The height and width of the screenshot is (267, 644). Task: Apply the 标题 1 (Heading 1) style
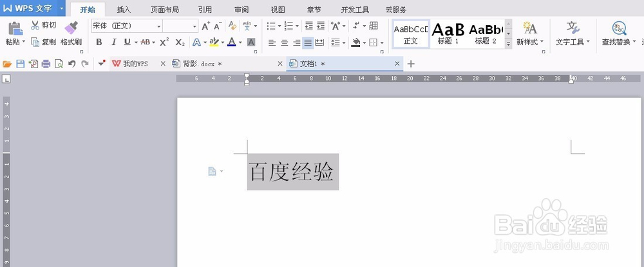coord(448,35)
